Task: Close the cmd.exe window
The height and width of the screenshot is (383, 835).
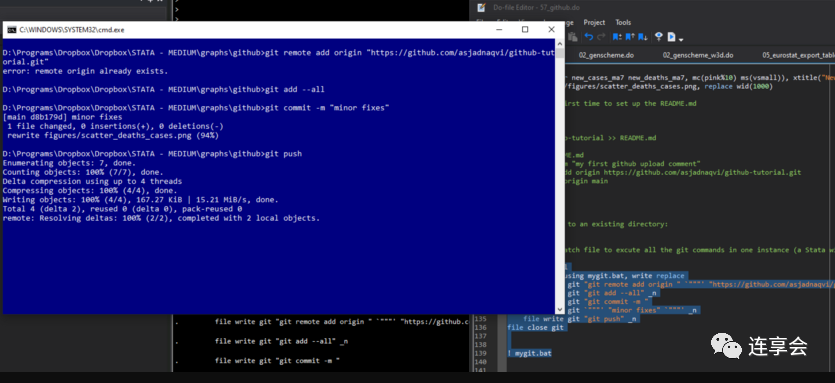Action: pos(551,30)
